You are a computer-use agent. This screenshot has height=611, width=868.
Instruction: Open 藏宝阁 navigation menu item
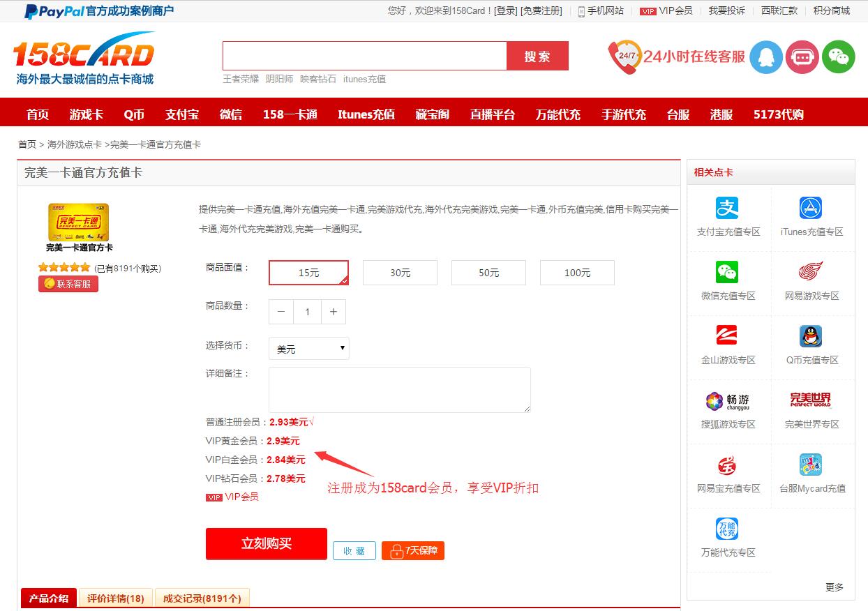point(433,114)
